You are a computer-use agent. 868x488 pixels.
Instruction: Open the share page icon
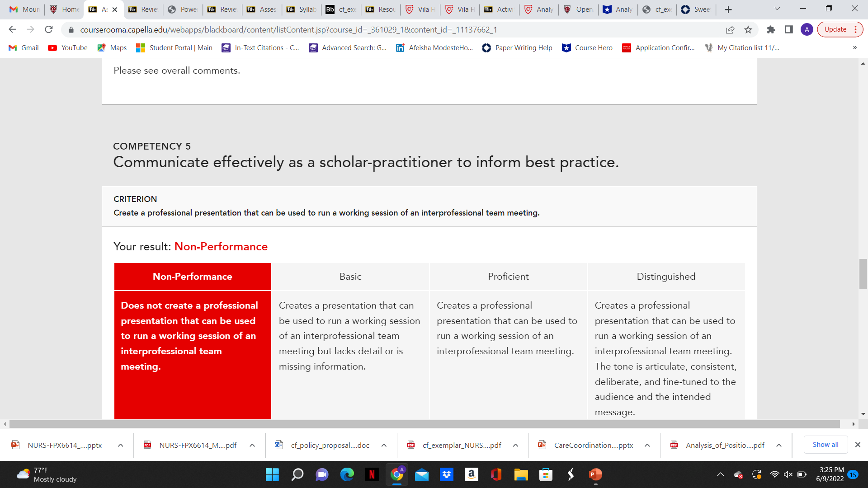(730, 29)
